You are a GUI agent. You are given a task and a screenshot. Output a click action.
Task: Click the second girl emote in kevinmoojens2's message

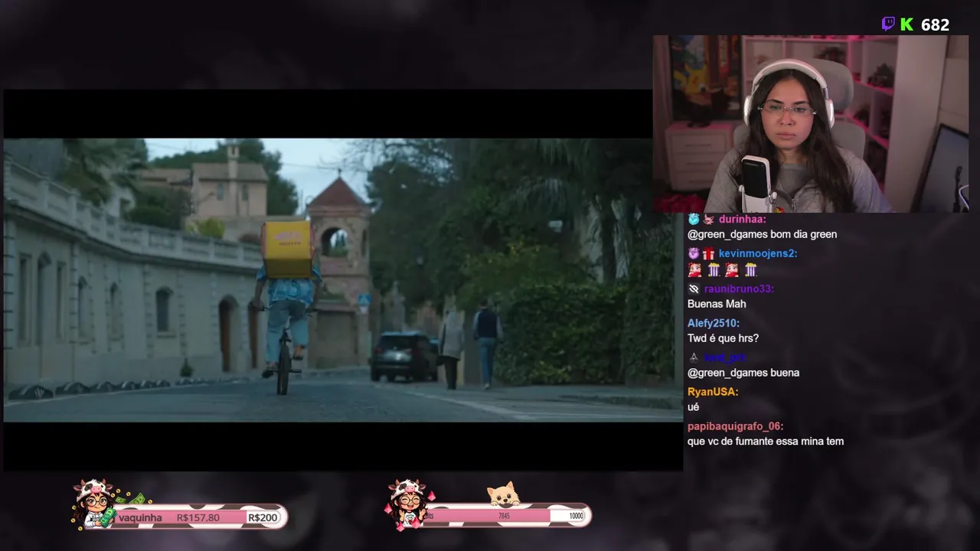pyautogui.click(x=732, y=269)
